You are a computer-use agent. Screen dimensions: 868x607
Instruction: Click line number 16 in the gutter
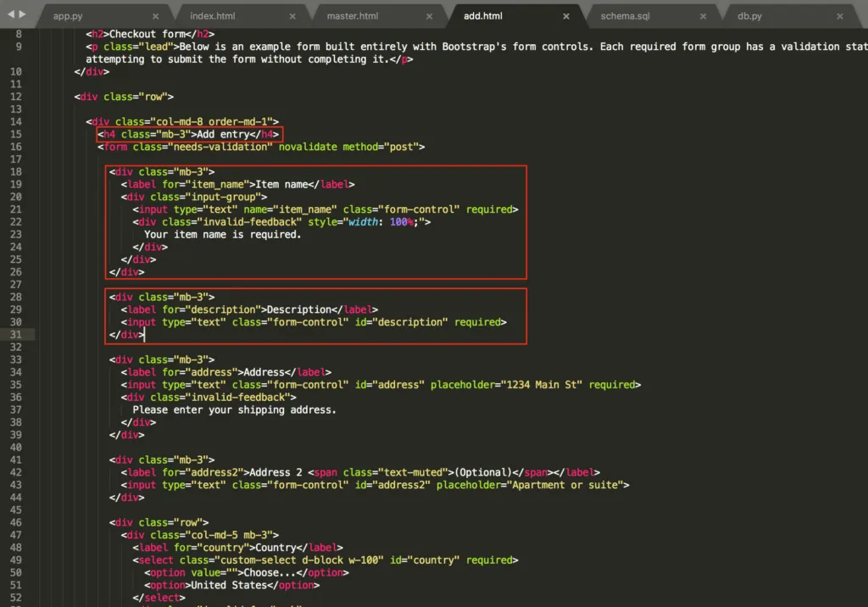point(15,147)
